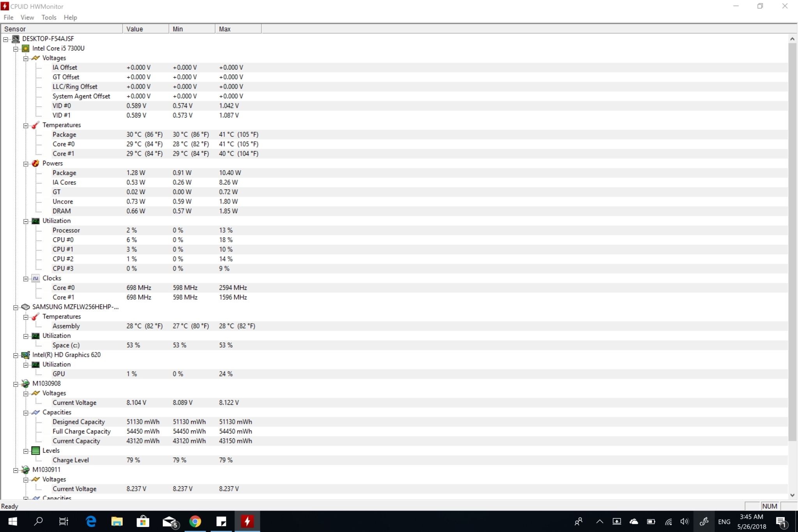Collapse the DESKTOP-F54AJSF root node
The image size is (798, 532).
pyautogui.click(x=6, y=39)
